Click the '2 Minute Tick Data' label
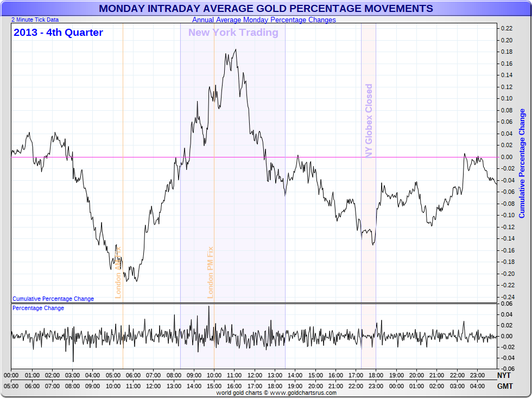Viewport: 532px width, 398px height. [x=35, y=20]
